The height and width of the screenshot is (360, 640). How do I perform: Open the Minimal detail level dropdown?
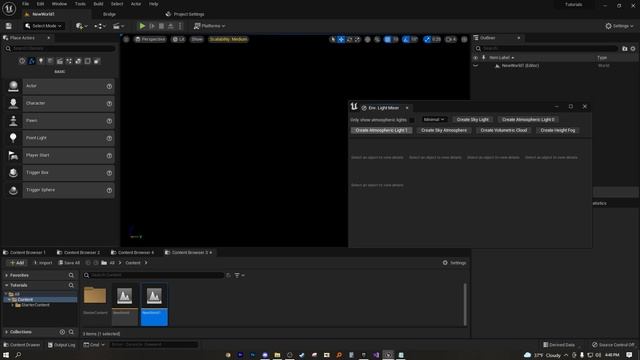(x=433, y=120)
